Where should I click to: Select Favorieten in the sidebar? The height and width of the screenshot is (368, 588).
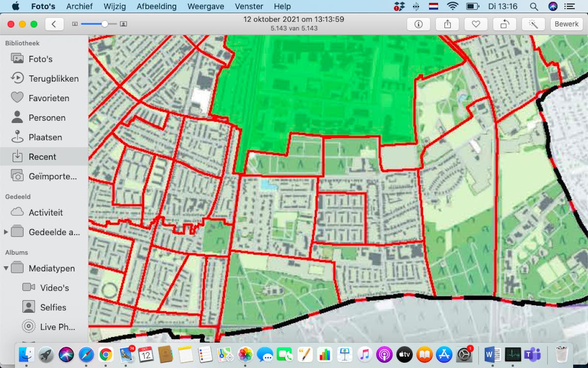[49, 98]
